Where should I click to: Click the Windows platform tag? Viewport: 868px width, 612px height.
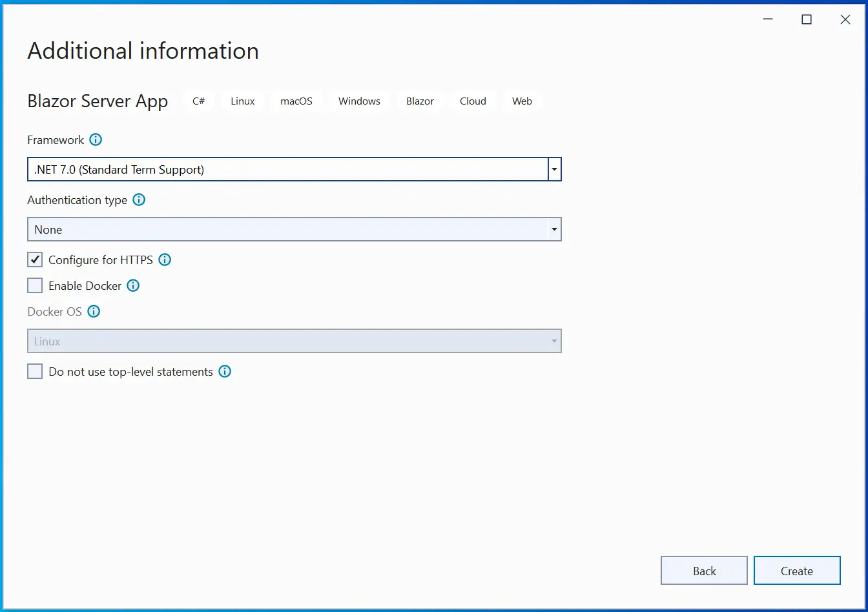(x=359, y=101)
